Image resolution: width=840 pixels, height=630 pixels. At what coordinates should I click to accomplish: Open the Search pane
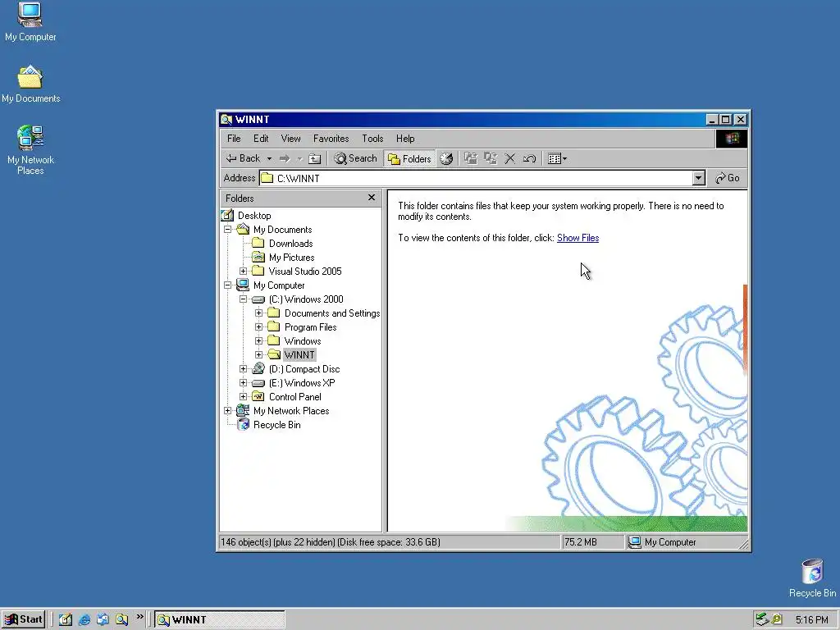[356, 158]
